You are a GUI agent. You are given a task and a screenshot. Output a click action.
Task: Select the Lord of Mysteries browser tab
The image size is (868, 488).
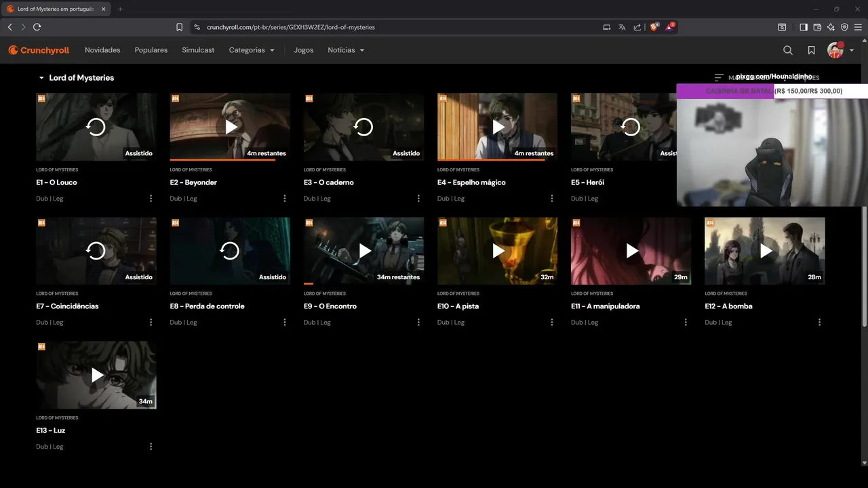56,9
